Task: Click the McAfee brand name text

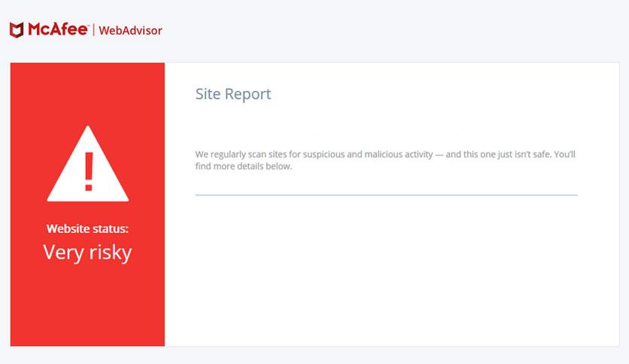Action: point(58,29)
